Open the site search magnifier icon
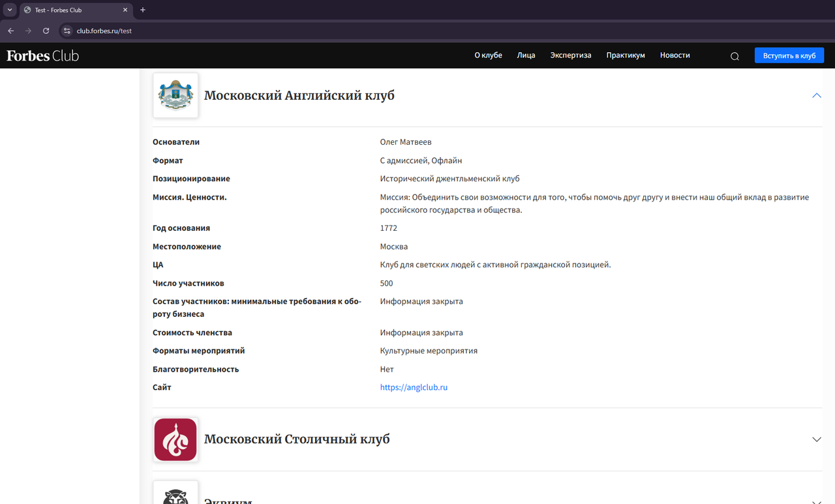Viewport: 835px width, 504px height. (x=735, y=56)
